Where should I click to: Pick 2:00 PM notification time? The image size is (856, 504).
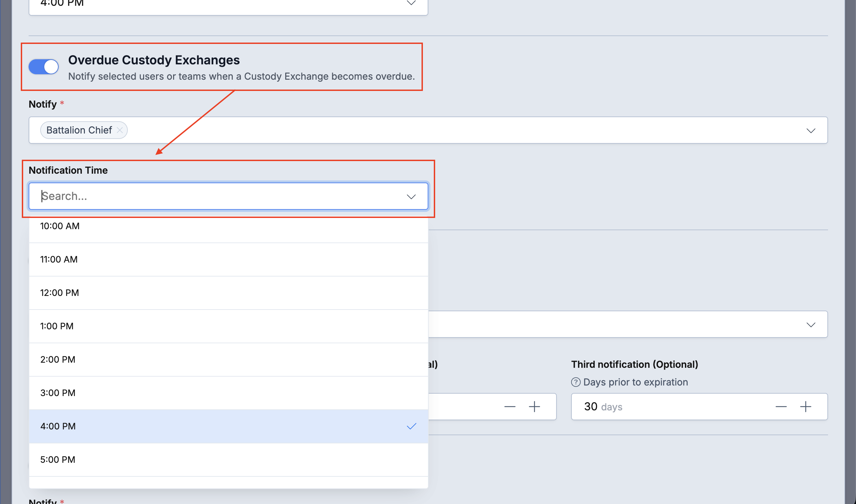click(x=228, y=360)
